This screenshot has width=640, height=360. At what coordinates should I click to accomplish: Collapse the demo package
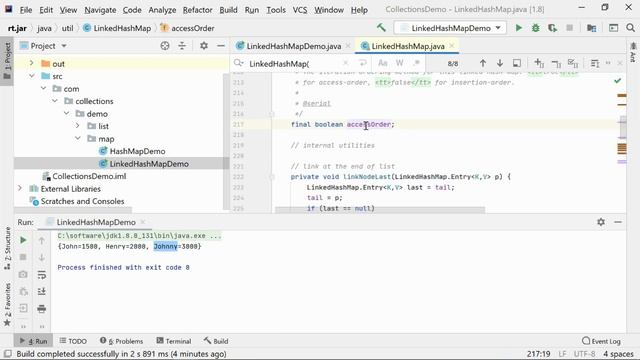coord(66,113)
